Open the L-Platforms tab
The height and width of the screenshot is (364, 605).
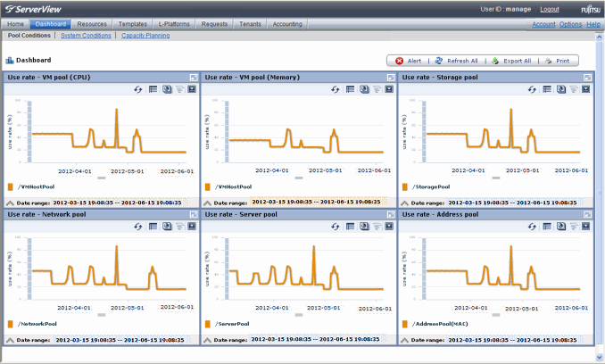click(174, 24)
